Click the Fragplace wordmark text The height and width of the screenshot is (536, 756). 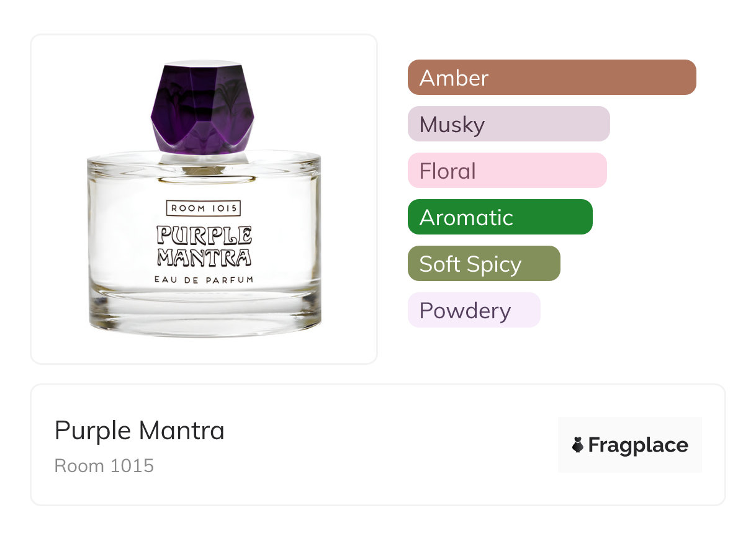point(638,445)
